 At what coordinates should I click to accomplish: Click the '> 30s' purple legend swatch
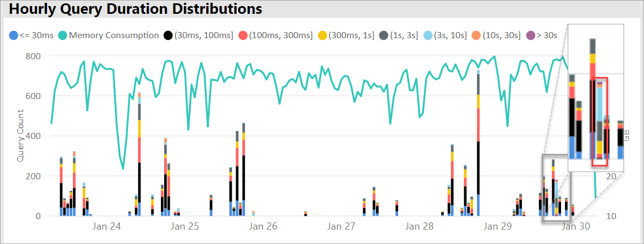(531, 35)
